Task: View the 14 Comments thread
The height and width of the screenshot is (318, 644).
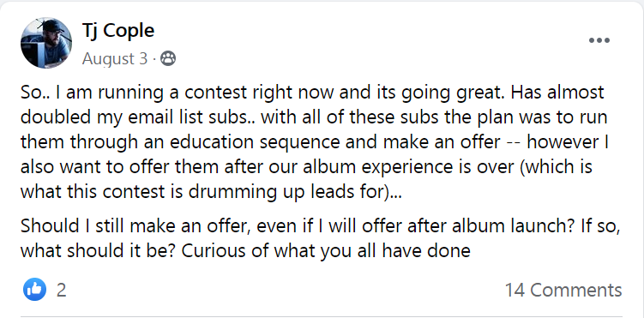Action: [x=563, y=290]
